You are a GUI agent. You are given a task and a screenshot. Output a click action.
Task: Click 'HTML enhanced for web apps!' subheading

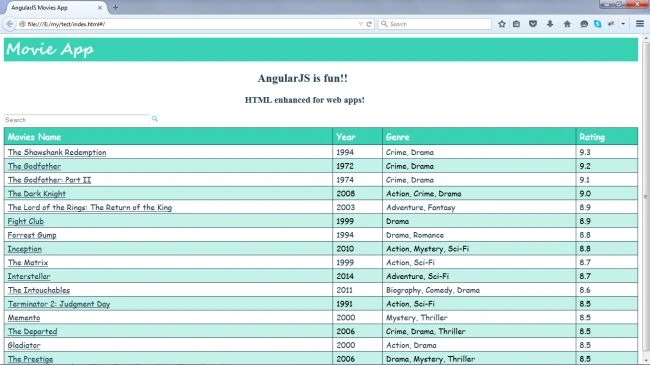pos(305,100)
